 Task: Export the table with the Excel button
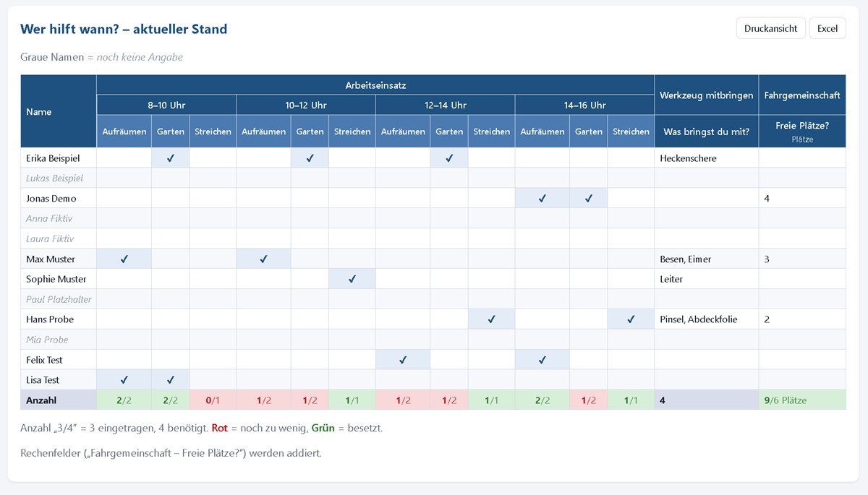pyautogui.click(x=827, y=28)
